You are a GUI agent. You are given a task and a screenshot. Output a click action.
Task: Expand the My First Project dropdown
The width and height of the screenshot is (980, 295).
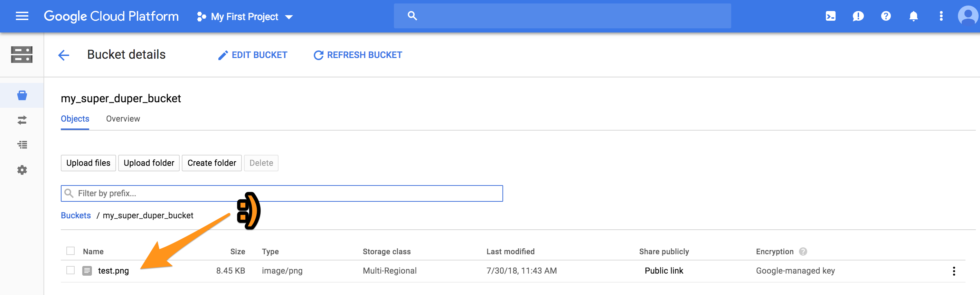[244, 17]
